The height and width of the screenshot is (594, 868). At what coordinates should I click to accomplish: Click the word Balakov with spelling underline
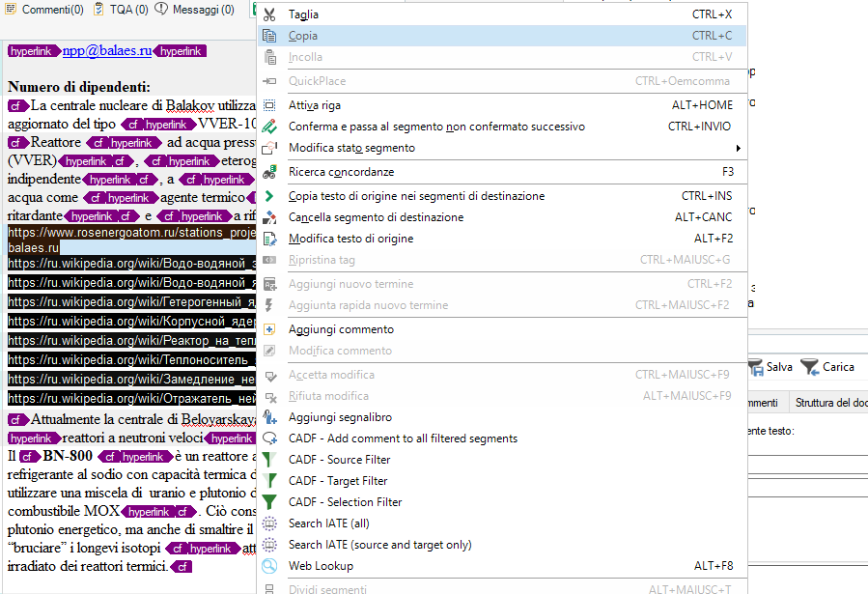coord(190,105)
